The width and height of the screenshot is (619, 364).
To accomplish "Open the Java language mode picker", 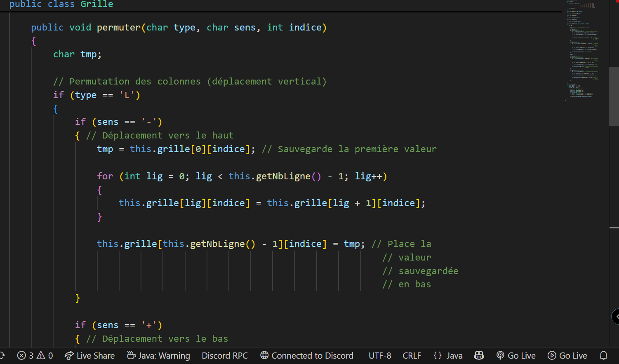I will 448,355.
